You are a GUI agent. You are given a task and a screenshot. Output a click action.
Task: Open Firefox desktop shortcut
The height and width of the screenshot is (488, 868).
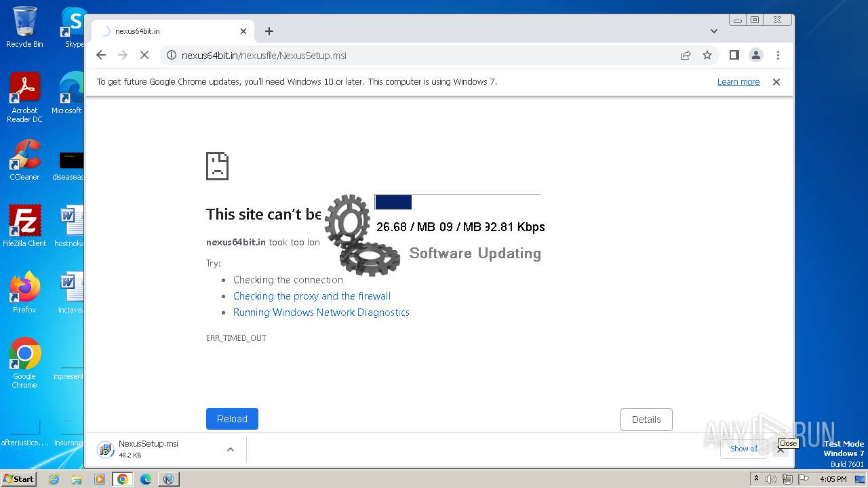click(24, 292)
